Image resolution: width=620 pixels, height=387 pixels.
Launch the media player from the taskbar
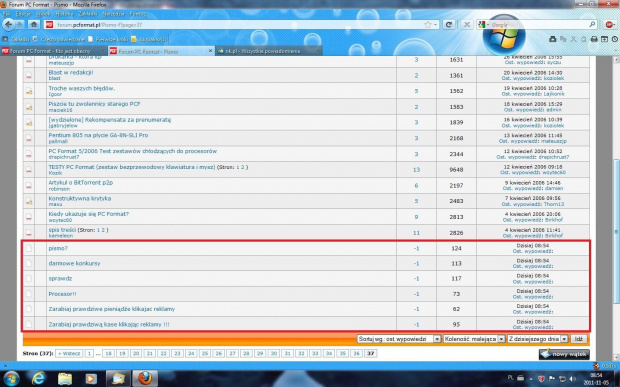click(91, 378)
